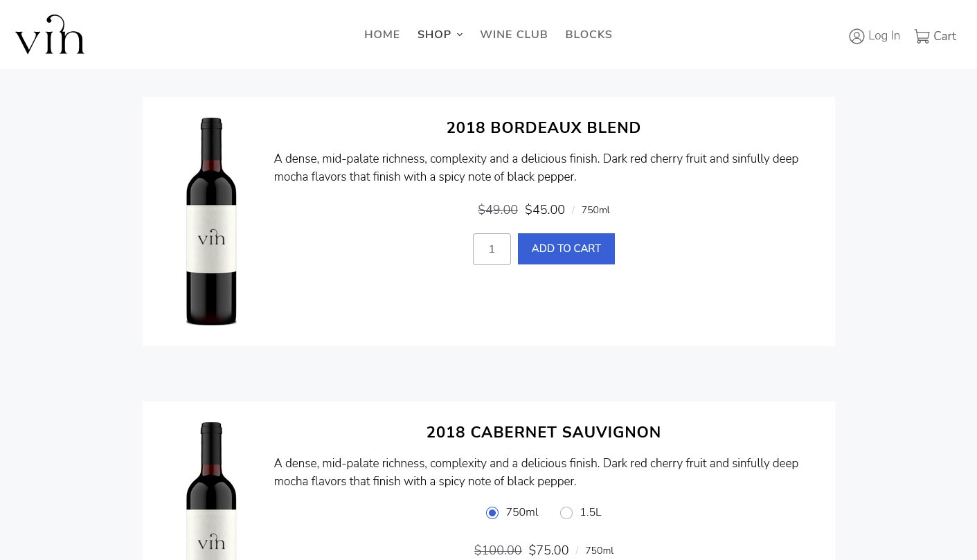This screenshot has height=560, width=977.
Task: Click the quantity field for Bordeaux Blend
Action: pos(492,249)
